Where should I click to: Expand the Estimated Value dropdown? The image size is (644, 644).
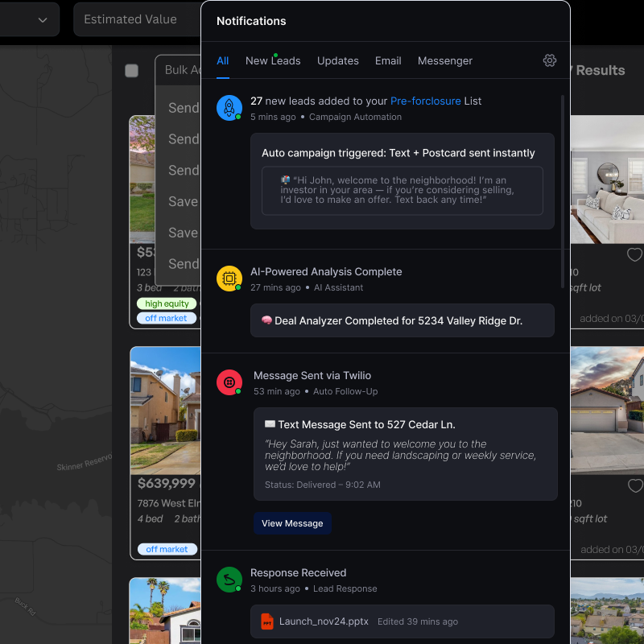click(137, 19)
